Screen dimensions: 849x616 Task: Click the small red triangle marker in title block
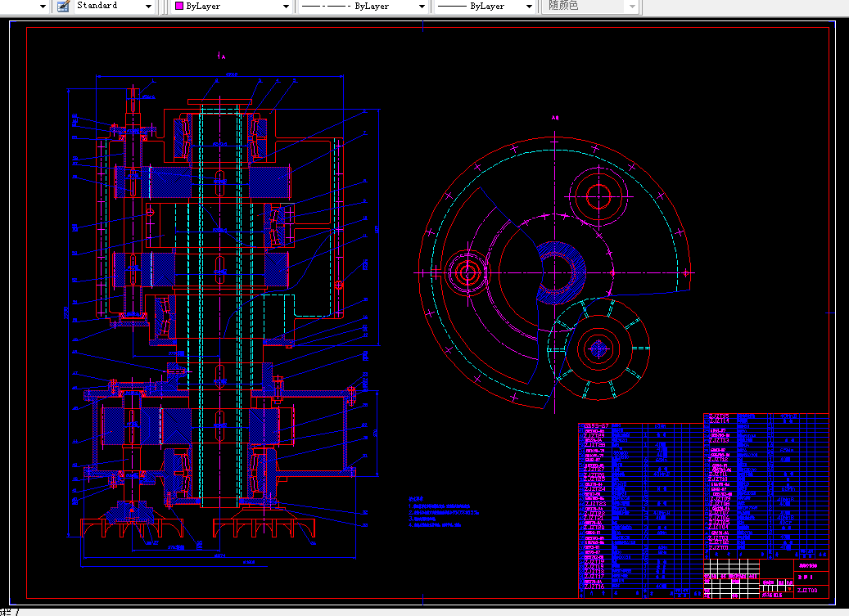(790, 587)
